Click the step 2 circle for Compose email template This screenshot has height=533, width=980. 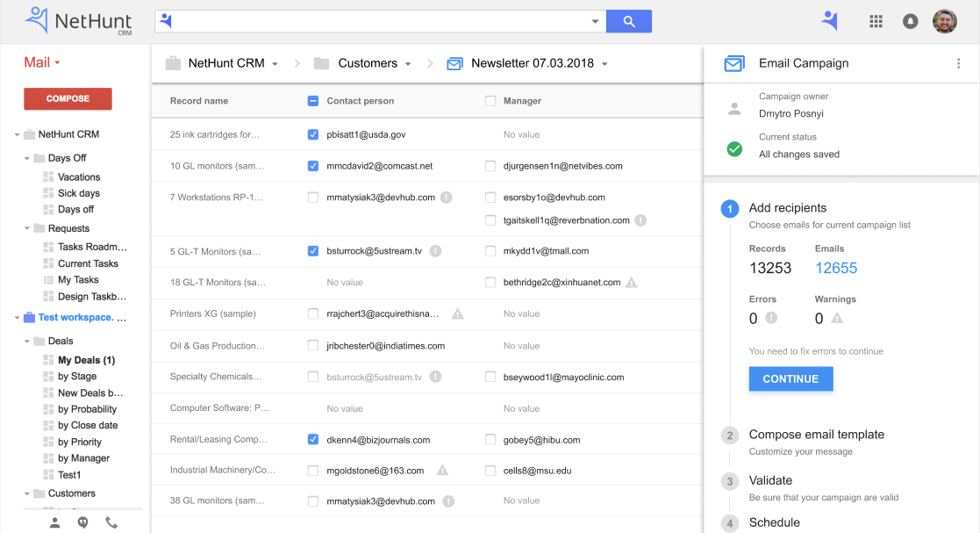pyautogui.click(x=729, y=436)
